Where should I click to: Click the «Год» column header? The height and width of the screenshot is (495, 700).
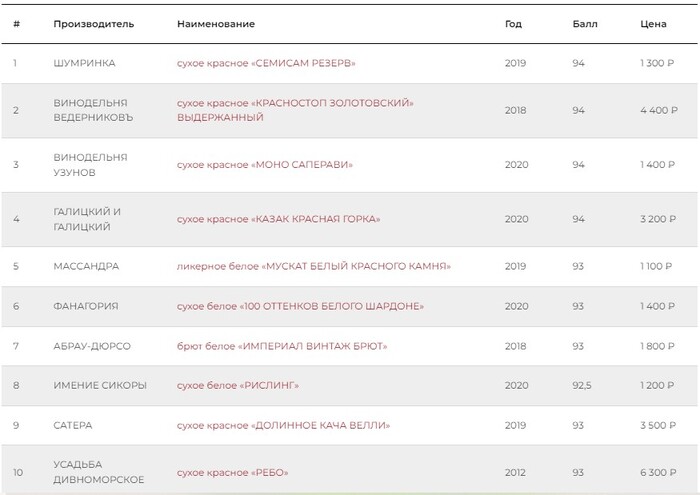click(513, 23)
